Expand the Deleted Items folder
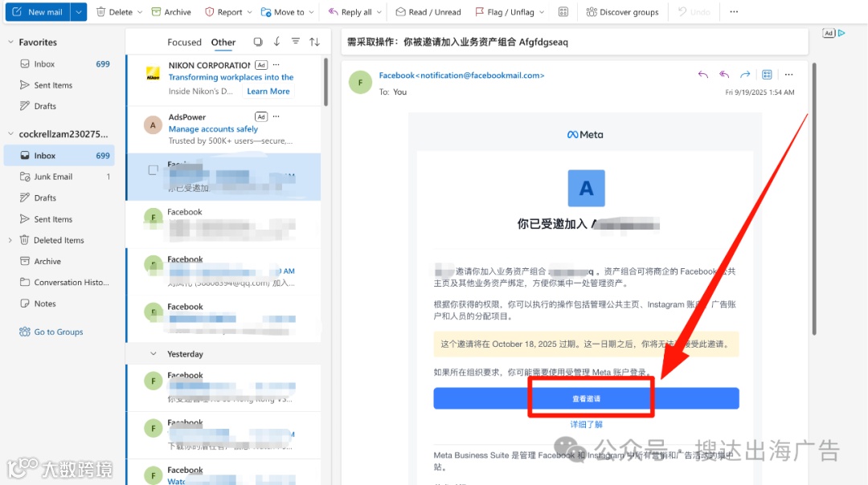The width and height of the screenshot is (868, 485). [x=10, y=240]
